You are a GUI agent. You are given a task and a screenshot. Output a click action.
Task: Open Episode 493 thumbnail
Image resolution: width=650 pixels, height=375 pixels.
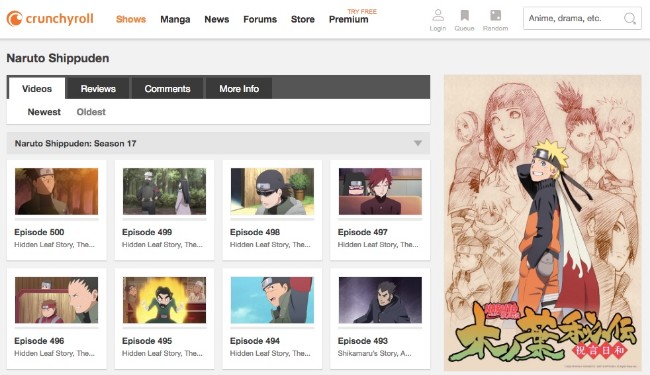coord(380,300)
